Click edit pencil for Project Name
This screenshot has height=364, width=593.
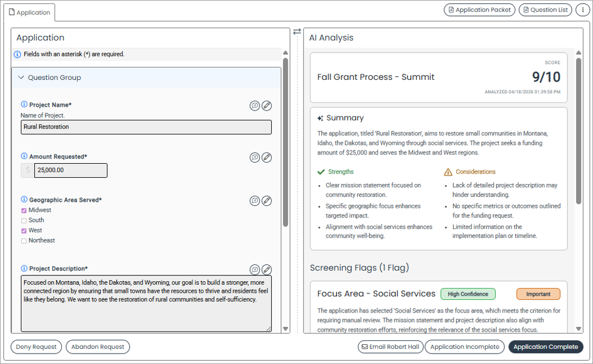click(266, 106)
